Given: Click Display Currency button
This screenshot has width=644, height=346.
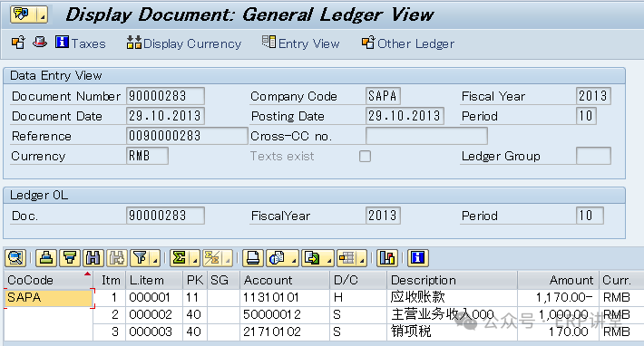Looking at the screenshot, I should pos(184,43).
